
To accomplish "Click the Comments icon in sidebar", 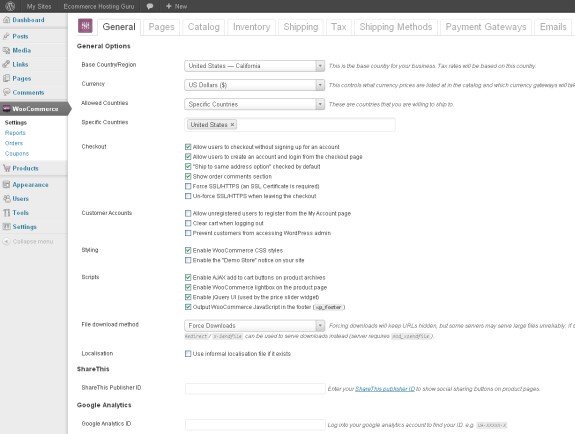I will click(x=6, y=92).
